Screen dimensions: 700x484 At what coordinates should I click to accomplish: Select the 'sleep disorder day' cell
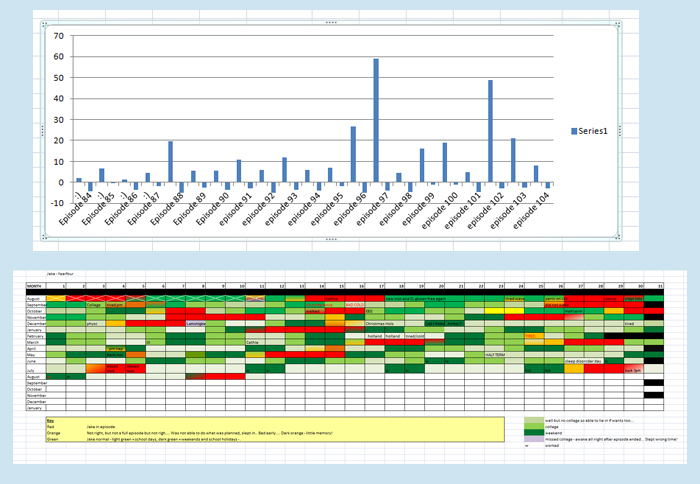(584, 361)
